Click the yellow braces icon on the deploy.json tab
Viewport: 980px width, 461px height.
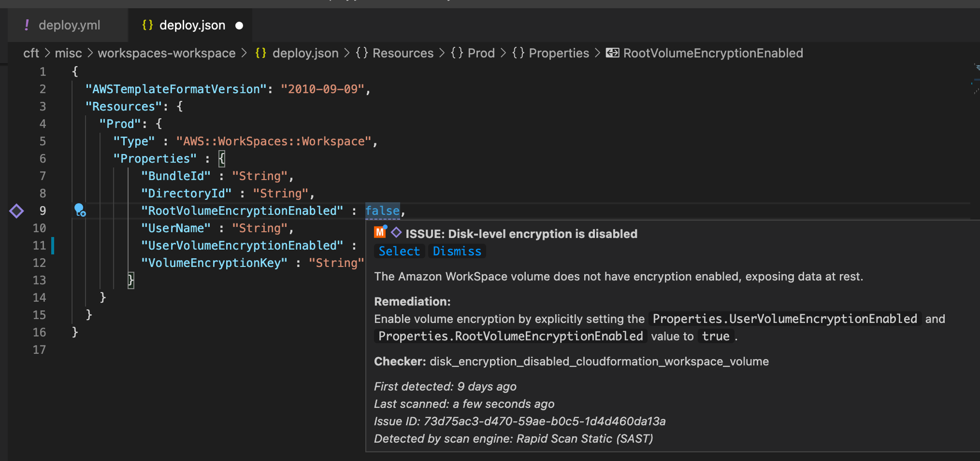tap(147, 25)
